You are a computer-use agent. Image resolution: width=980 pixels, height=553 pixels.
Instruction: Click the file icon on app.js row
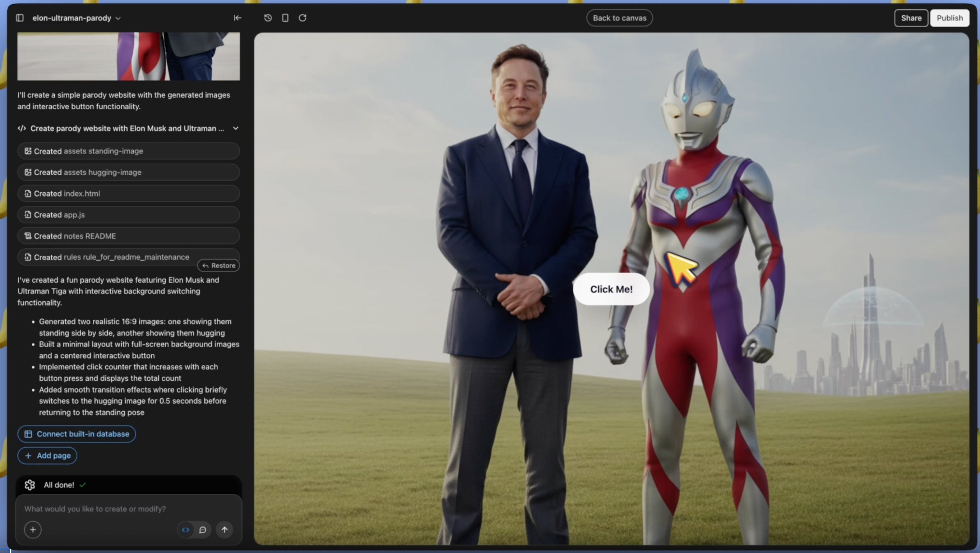28,215
